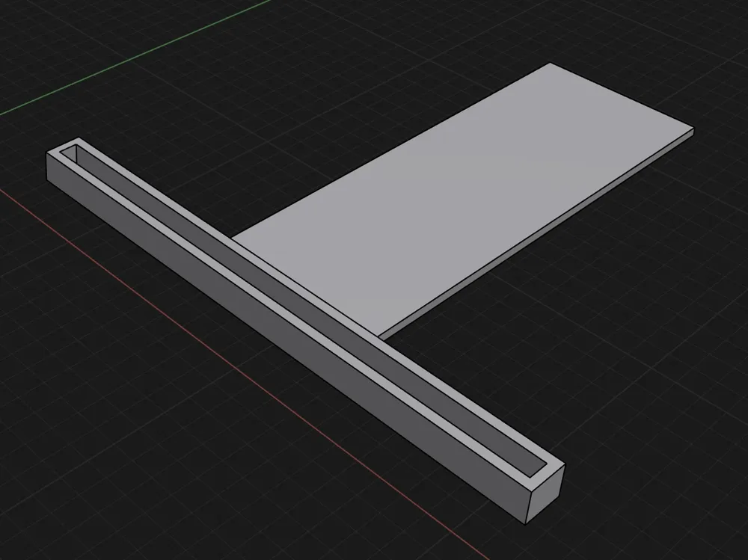Screen dimensions: 748x560
Task: Select the red X axis line
Action: click(239, 372)
